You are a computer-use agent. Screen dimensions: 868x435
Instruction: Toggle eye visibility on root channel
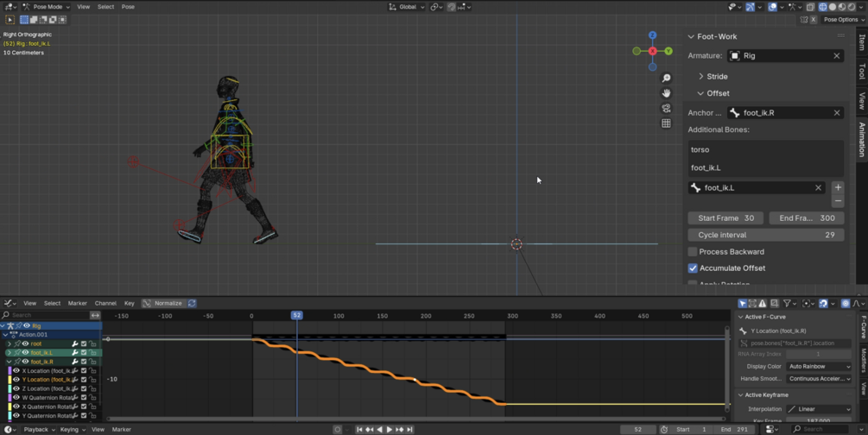pos(25,344)
